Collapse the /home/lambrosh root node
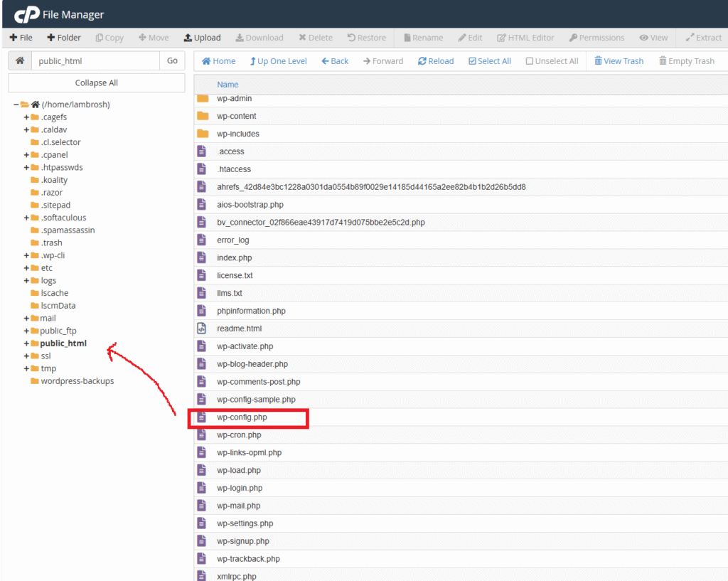 point(16,105)
